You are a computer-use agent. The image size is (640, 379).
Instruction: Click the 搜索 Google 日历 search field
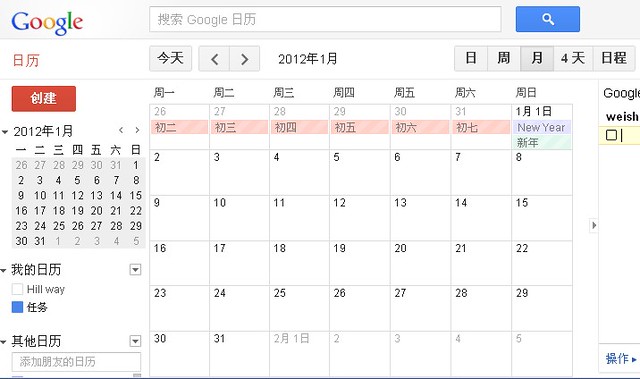[x=325, y=19]
